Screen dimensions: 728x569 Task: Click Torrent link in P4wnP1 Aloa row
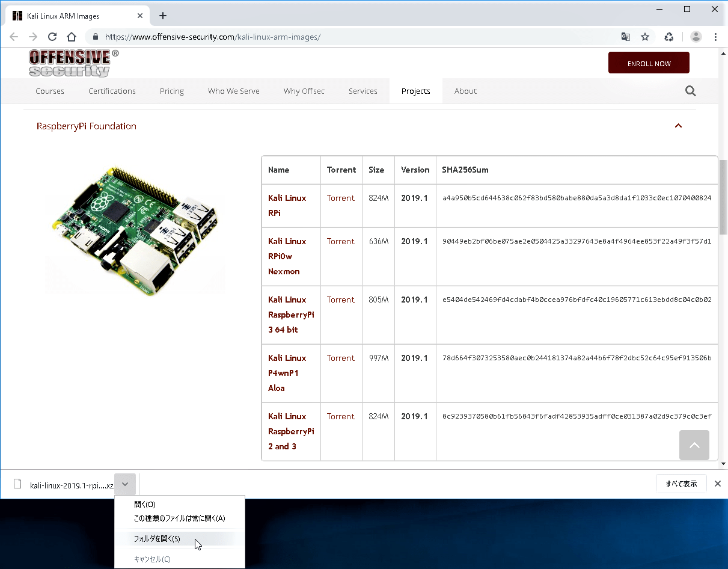(341, 358)
